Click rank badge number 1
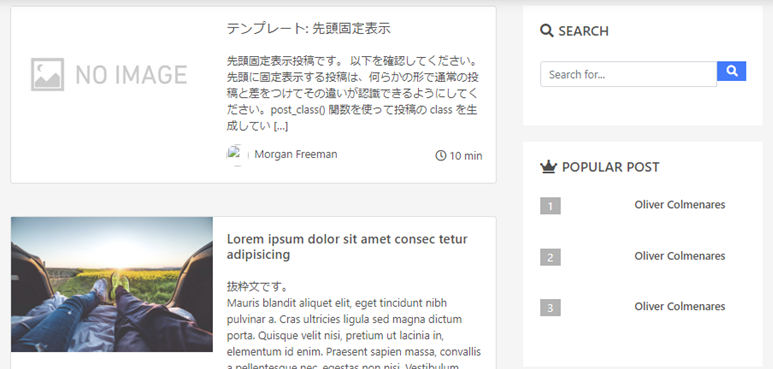Image resolution: width=773 pixels, height=369 pixels. pos(550,206)
